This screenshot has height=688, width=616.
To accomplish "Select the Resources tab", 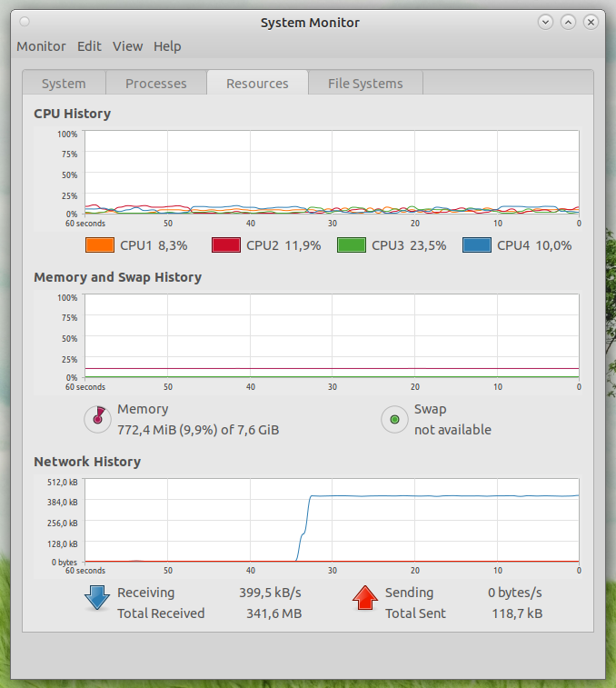I will (257, 83).
